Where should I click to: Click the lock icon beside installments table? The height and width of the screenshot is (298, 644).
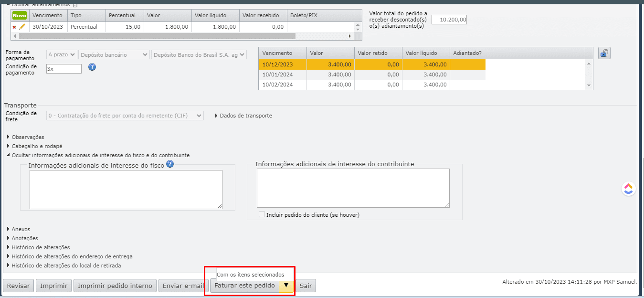coord(604,53)
